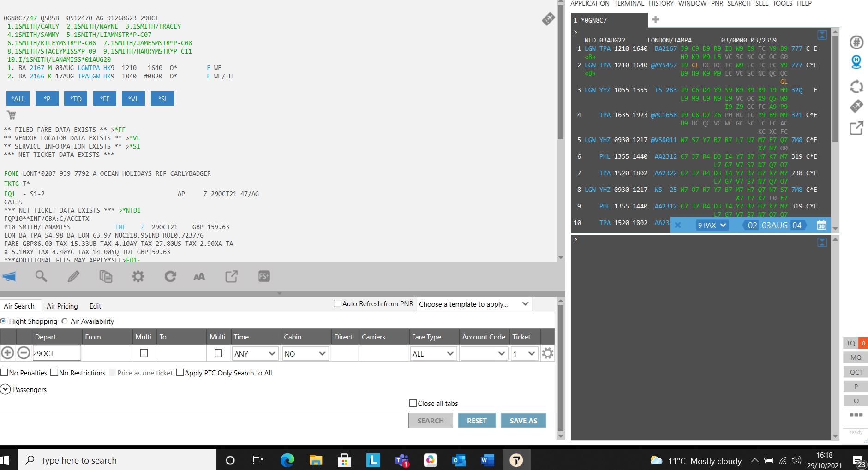868x470 pixels.
Task: Maximize the upper terminal availability window
Action: click(x=822, y=35)
